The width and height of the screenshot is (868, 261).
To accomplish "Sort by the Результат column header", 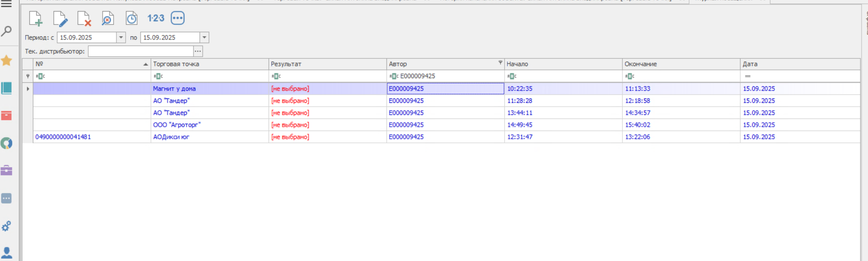I will tap(328, 64).
